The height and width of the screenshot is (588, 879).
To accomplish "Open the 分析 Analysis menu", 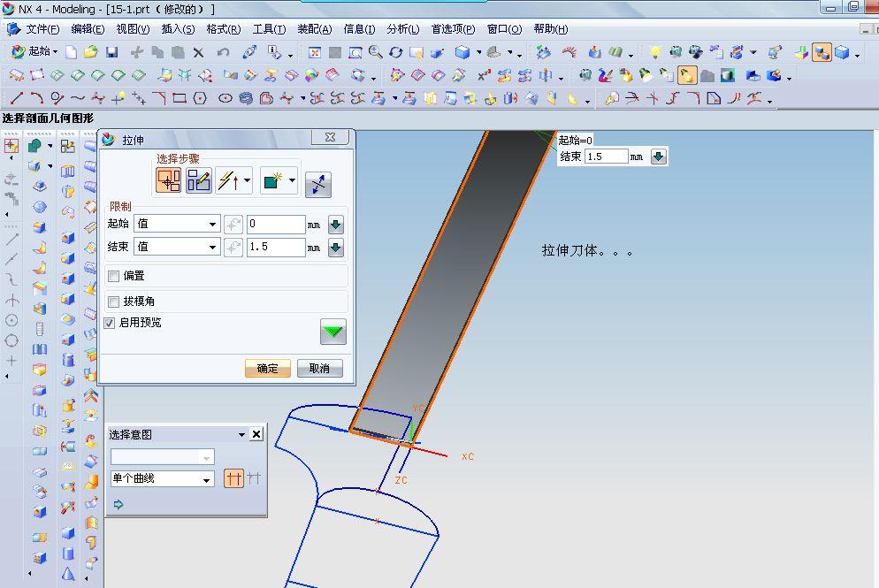I will [402, 29].
